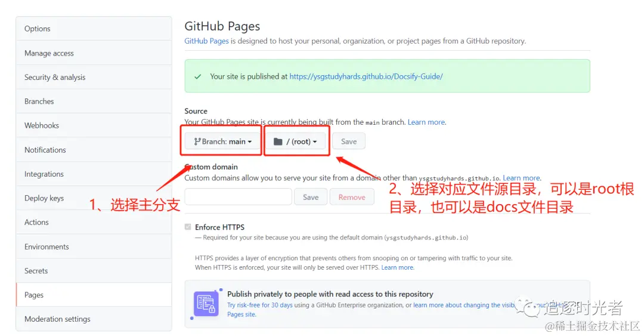Click Learn more about HTTPS
The height and width of the screenshot is (336, 644).
pyautogui.click(x=397, y=267)
